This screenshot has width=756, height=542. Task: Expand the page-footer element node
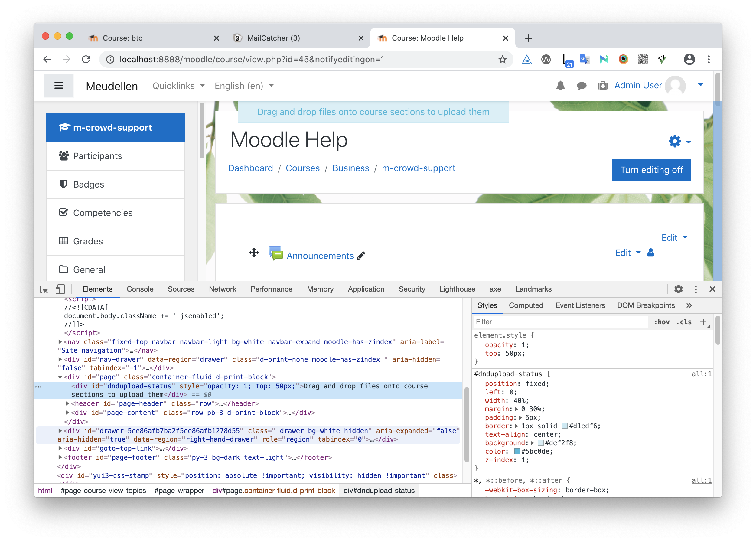[60, 457]
